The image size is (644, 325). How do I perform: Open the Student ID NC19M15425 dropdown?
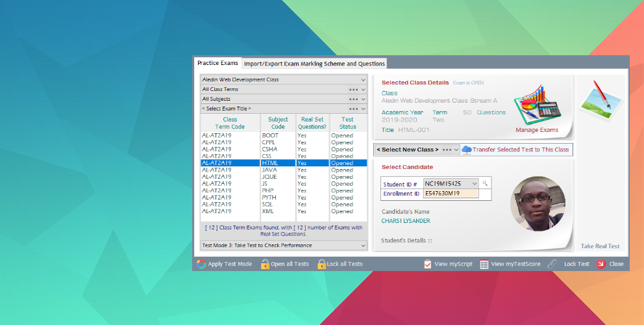(451, 183)
